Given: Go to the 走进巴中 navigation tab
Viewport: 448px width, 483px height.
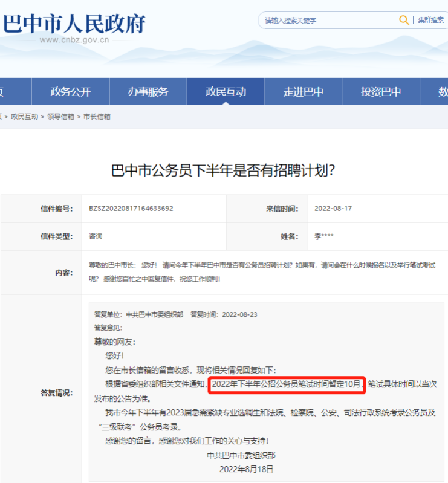Looking at the screenshot, I should [x=304, y=92].
